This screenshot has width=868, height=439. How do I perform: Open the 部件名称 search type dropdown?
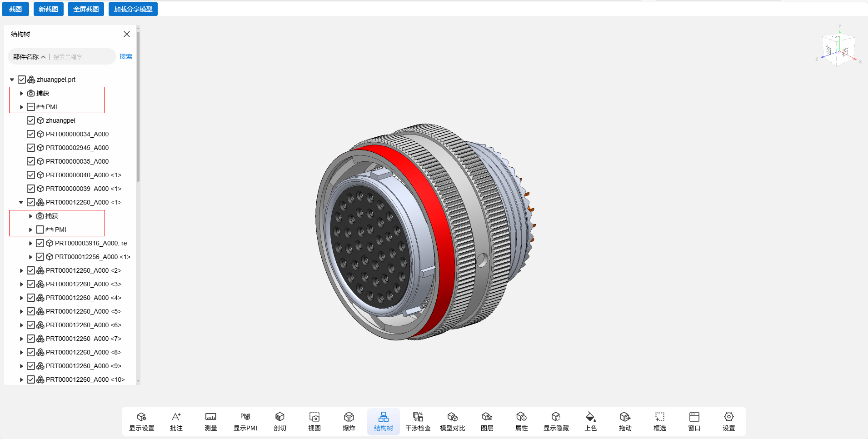(29, 57)
